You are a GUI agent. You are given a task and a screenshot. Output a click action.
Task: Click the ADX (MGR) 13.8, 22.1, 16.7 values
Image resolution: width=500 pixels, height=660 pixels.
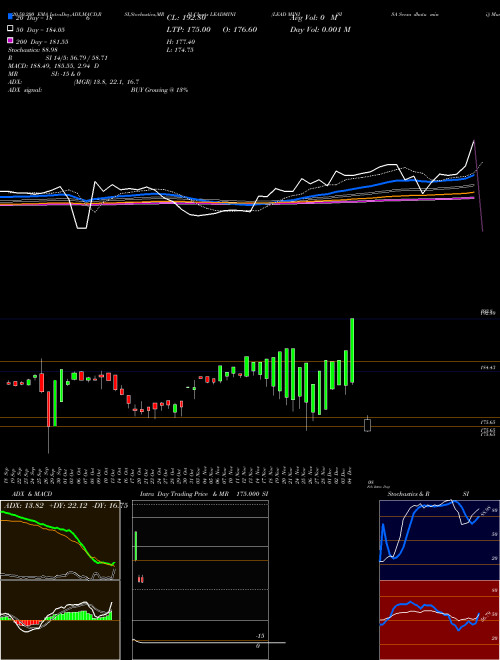(106, 82)
